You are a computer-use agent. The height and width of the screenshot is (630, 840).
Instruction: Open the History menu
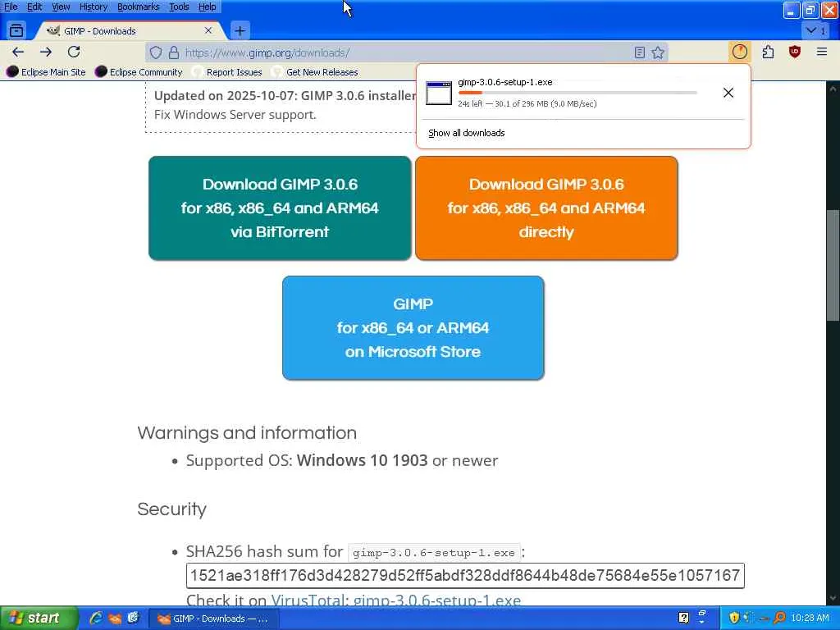(x=94, y=7)
